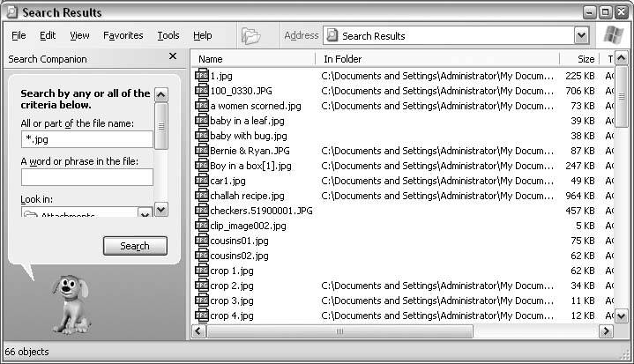Click the search companion dog character
Image resolution: width=634 pixels, height=364 pixels.
[x=69, y=302]
